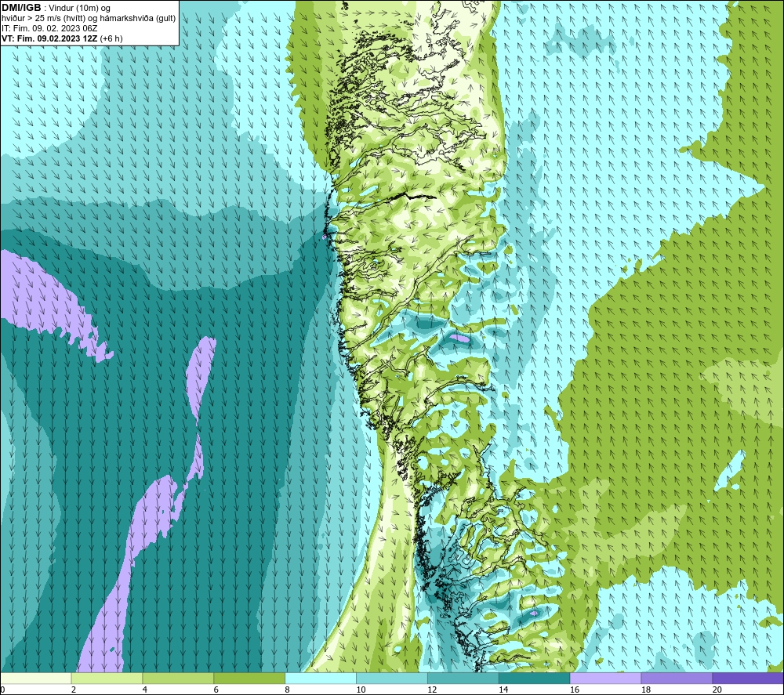Select the olive green 6–8 m/s swatch

249,678
